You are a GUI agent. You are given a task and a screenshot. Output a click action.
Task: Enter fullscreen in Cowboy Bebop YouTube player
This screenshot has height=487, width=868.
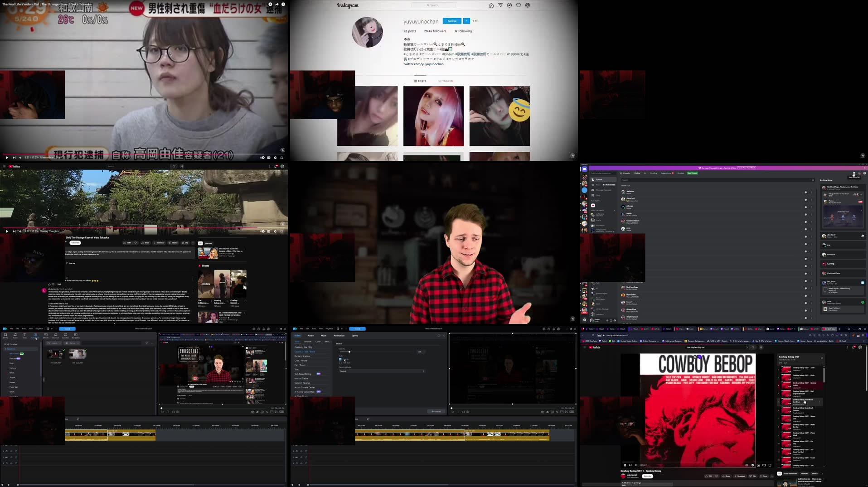pyautogui.click(x=770, y=465)
